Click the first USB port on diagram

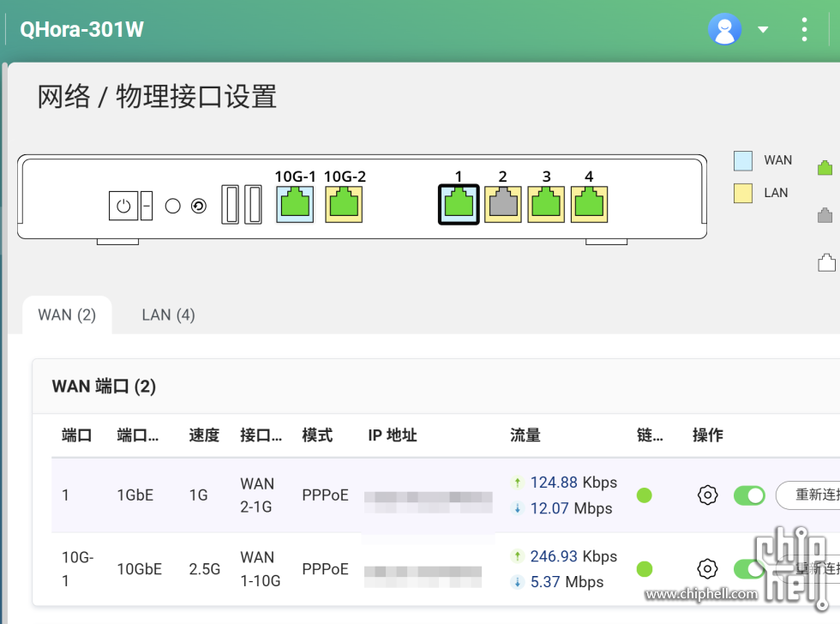click(231, 204)
